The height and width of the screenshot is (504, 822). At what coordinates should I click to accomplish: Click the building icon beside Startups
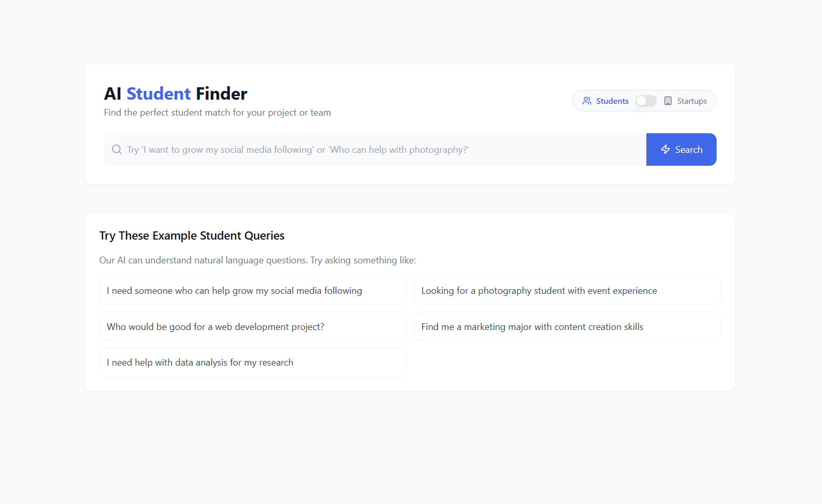[668, 101]
